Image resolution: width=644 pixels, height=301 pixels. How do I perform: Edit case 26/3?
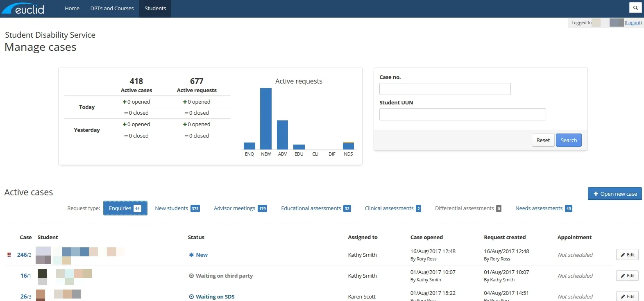tap(627, 296)
